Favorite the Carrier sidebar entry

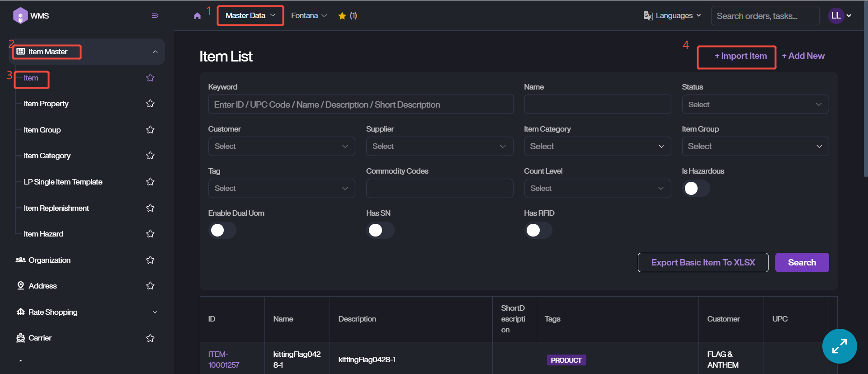150,338
